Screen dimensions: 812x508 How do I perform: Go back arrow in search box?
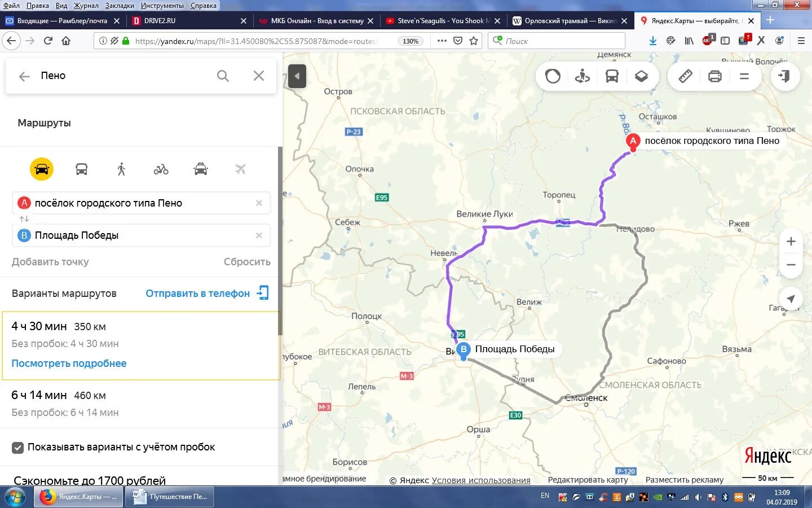click(24, 76)
